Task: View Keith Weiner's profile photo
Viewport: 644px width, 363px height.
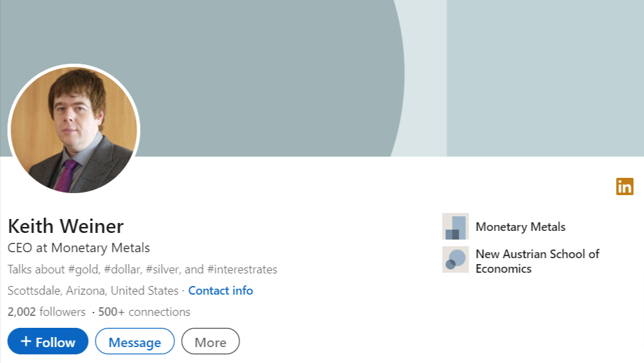Action: (x=74, y=130)
